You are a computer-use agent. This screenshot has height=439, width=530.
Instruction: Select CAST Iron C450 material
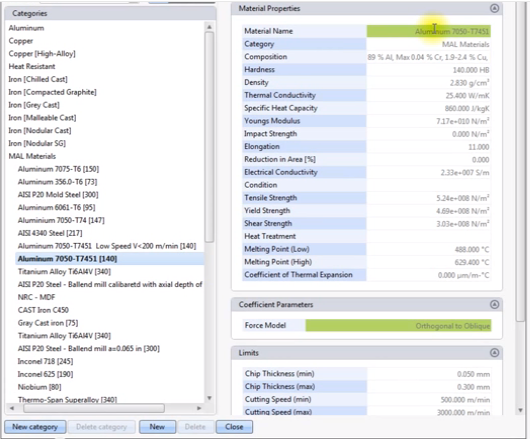tap(43, 310)
